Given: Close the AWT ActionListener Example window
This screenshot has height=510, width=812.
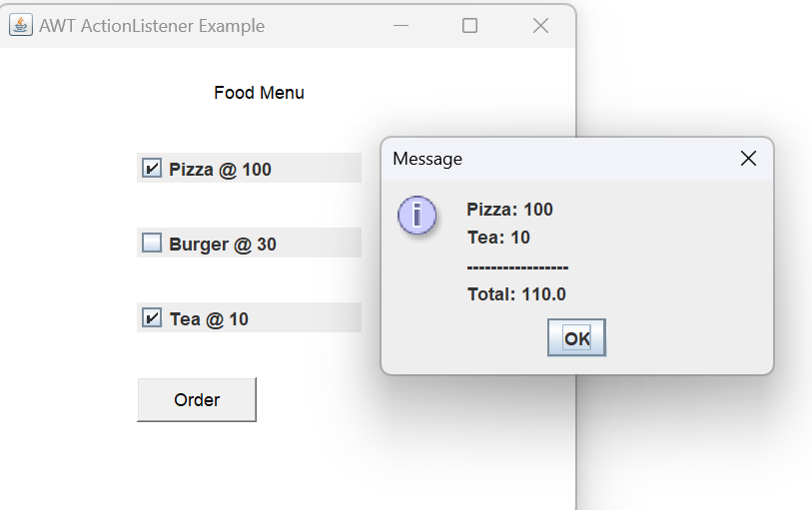Looking at the screenshot, I should [x=540, y=26].
